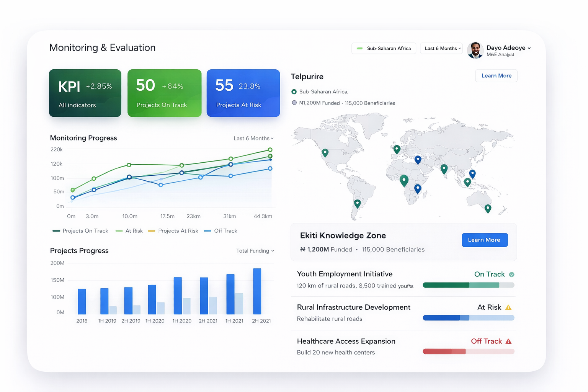
Task: Click the Rural Infrastructure Development progress bar
Action: coord(469,318)
